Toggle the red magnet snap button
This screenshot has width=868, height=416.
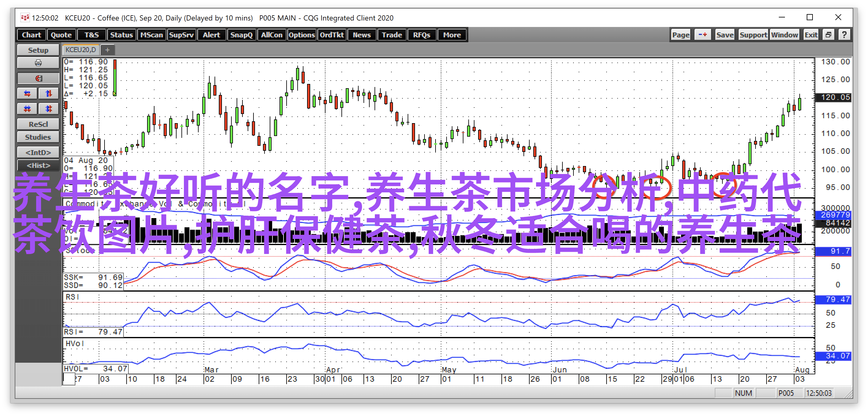38,78
